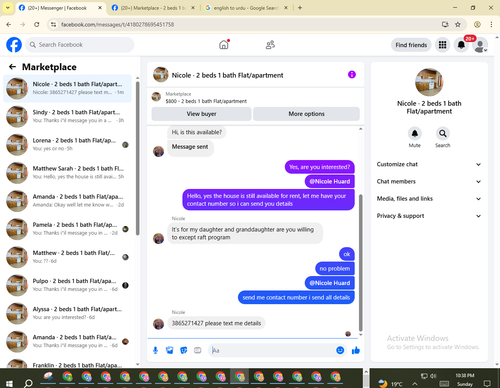
Task: Expand the Privacy & support section
Action: click(x=429, y=216)
